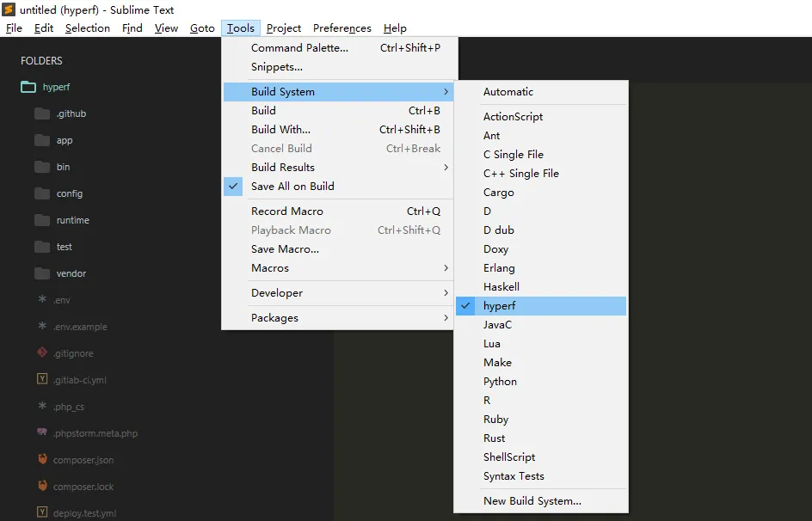Choose Ruby as build system

pyautogui.click(x=541, y=419)
